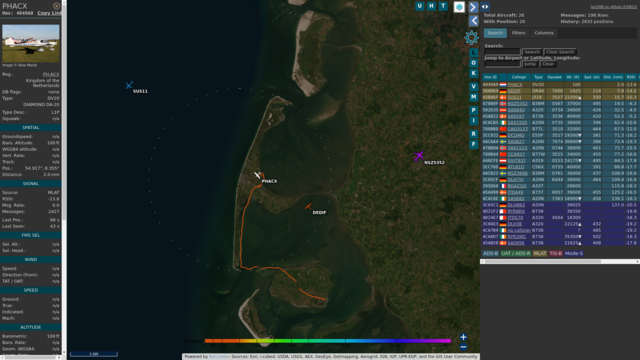The height and width of the screenshot is (360, 640).
Task: Toggle the R map button
Action: click(x=473, y=134)
